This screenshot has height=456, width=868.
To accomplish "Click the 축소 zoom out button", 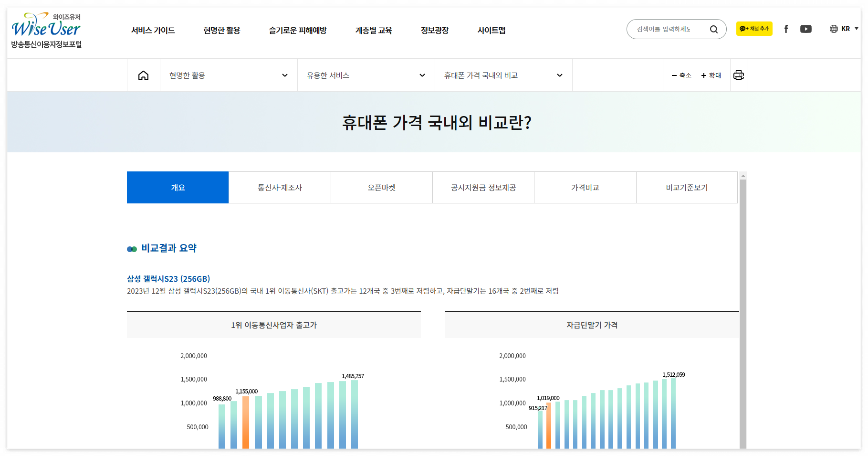I will pyautogui.click(x=681, y=75).
